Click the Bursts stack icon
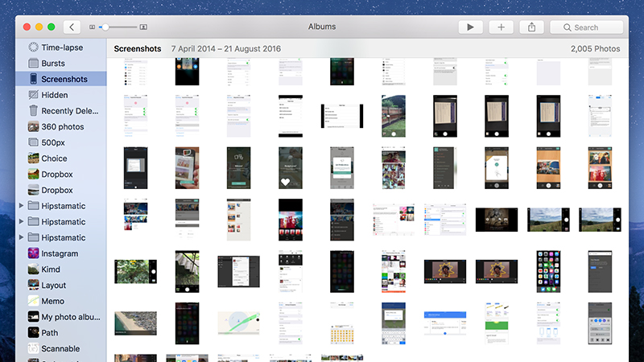 tap(33, 64)
